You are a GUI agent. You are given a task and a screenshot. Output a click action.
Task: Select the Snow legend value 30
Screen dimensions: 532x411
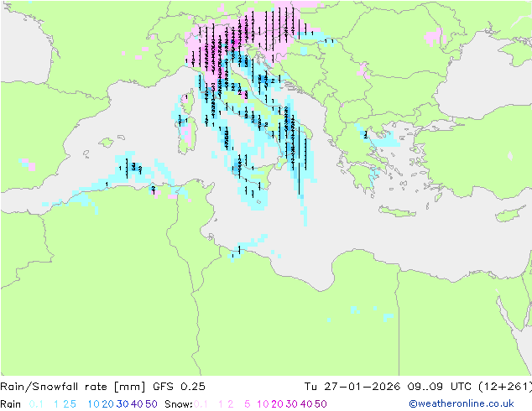coord(292,404)
